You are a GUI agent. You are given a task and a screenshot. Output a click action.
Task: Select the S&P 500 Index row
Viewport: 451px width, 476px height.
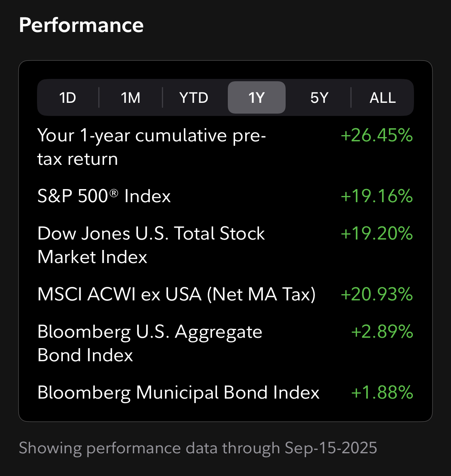(x=225, y=196)
